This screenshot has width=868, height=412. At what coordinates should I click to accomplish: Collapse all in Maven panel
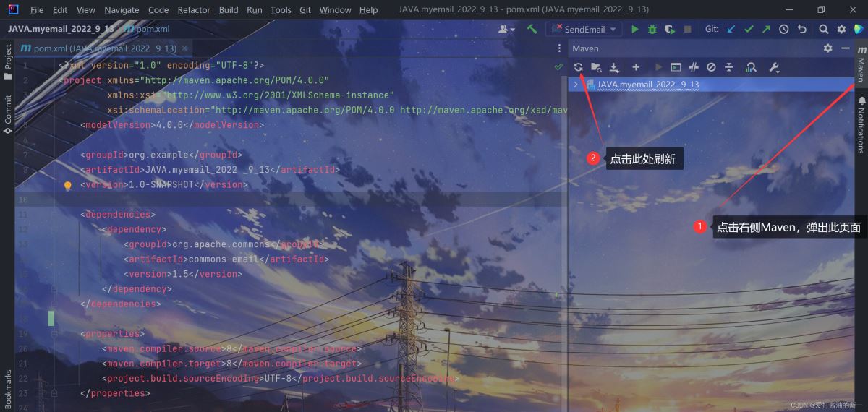(729, 67)
